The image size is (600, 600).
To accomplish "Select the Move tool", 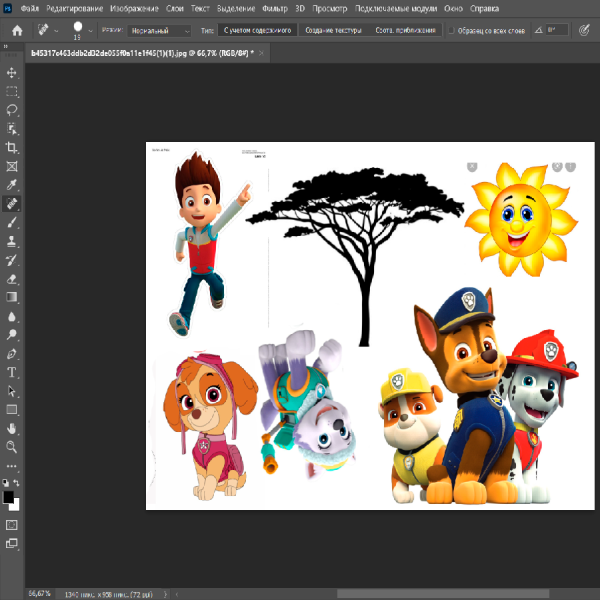I will pyautogui.click(x=12, y=73).
